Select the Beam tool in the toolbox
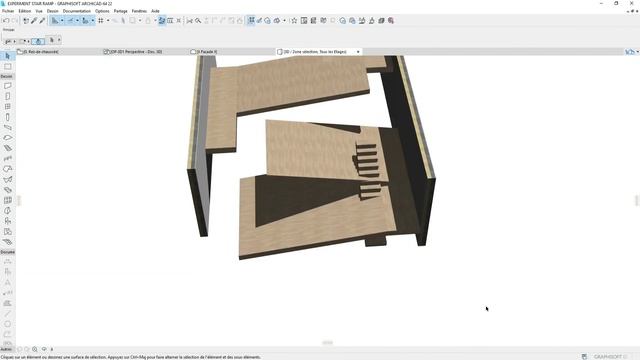The image size is (640, 360). click(x=7, y=127)
